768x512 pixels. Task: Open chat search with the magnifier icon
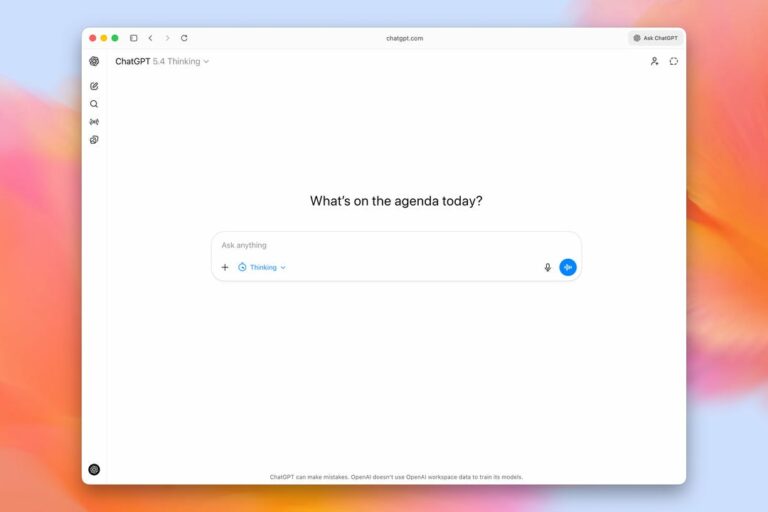[94, 104]
